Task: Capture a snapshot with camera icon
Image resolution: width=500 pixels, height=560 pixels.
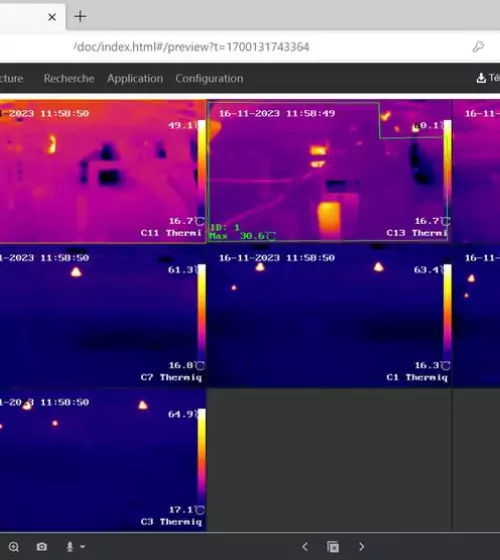Action: click(x=42, y=546)
